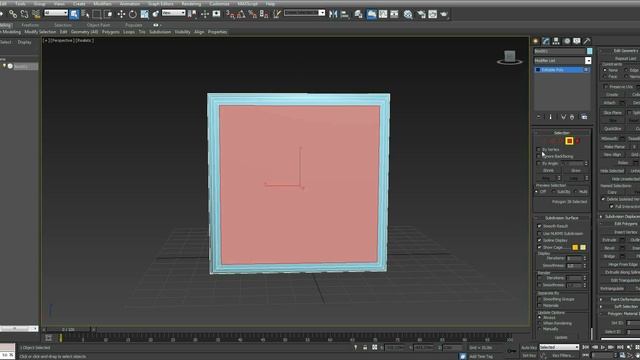Click the Configure Modifier Sets icon
Image resolution: width=640 pixels, height=360 pixels.
tap(584, 117)
